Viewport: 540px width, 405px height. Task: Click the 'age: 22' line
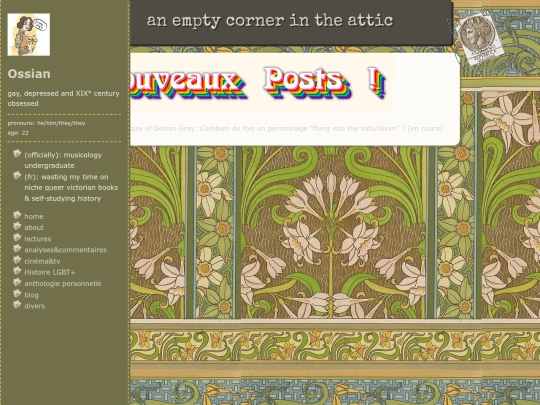(x=18, y=133)
